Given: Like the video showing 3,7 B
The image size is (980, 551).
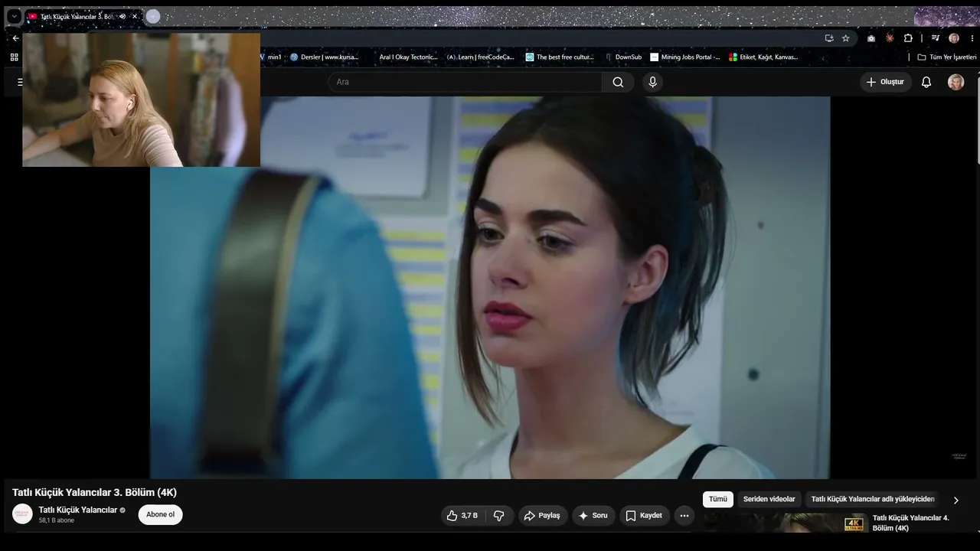Looking at the screenshot, I should (x=462, y=516).
